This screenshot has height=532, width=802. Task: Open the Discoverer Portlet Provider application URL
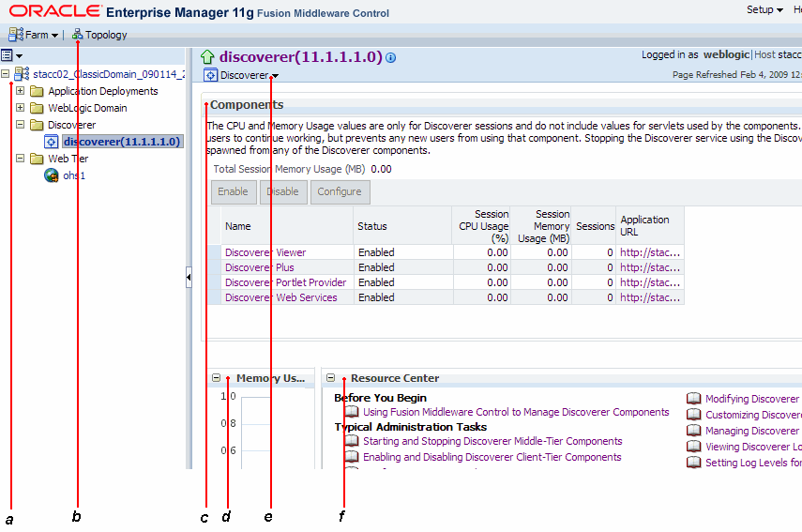pyautogui.click(x=650, y=281)
